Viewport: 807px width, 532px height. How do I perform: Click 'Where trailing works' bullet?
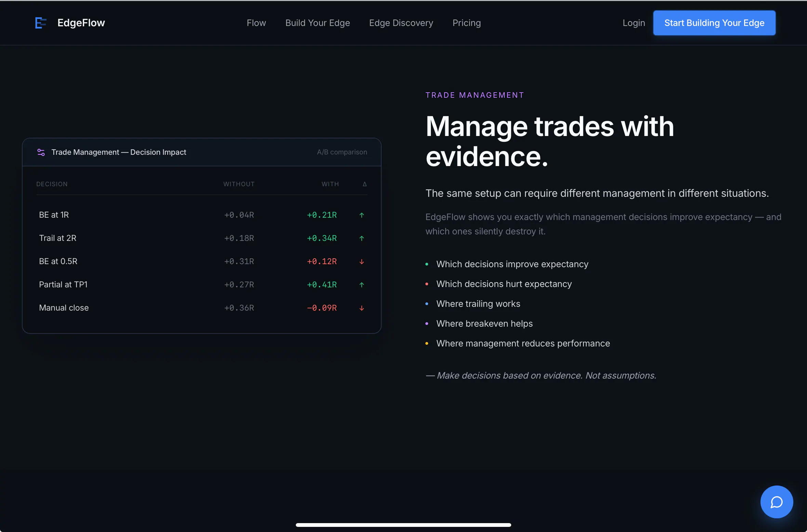(x=478, y=304)
